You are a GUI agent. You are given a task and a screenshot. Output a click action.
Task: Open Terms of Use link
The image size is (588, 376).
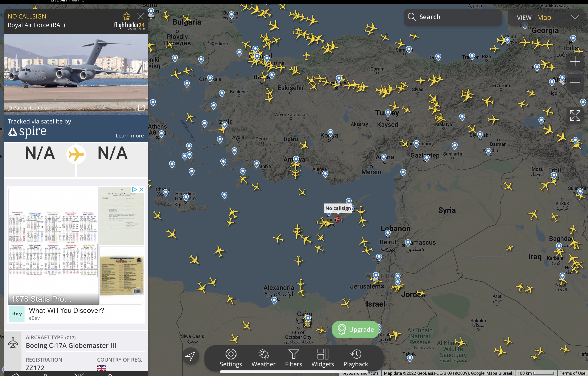(x=572, y=373)
